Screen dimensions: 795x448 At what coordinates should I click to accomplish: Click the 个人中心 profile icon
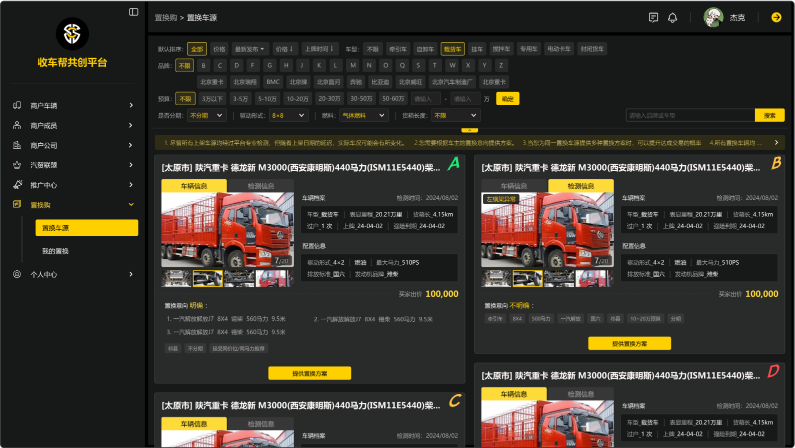tap(17, 274)
